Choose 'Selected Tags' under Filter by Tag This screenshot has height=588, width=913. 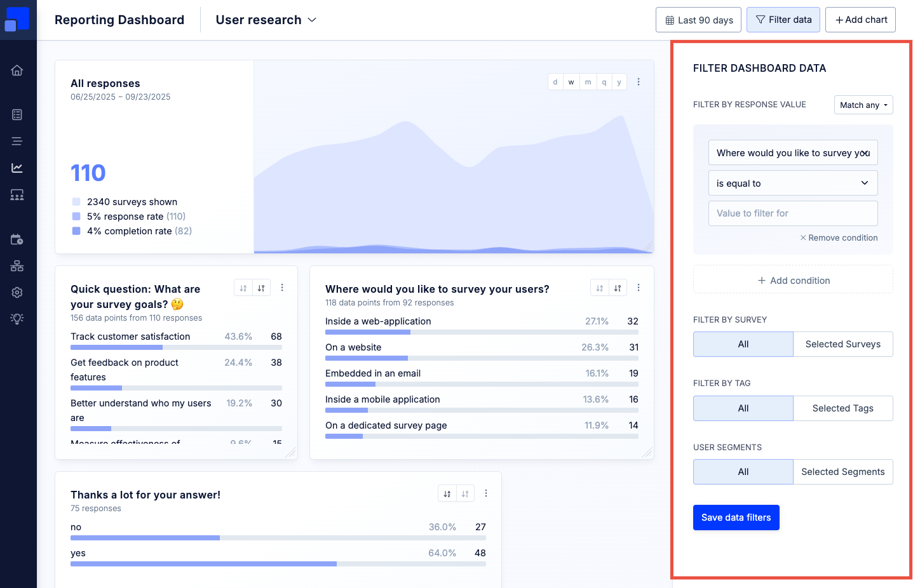[842, 408]
